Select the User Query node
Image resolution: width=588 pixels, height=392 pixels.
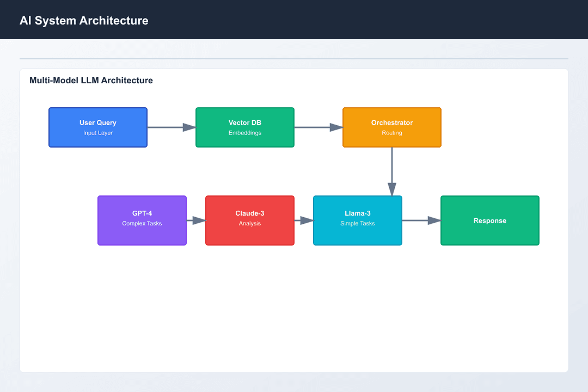coord(98,127)
